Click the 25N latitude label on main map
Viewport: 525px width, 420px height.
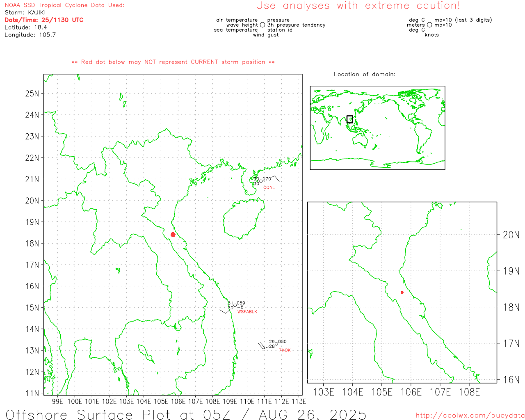[32, 94]
